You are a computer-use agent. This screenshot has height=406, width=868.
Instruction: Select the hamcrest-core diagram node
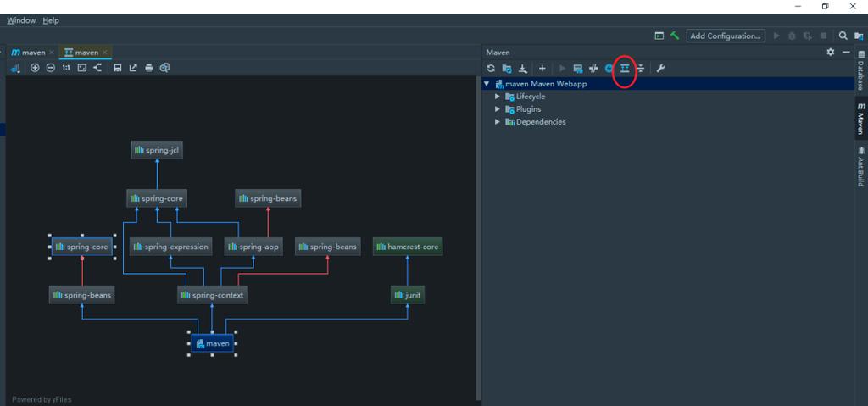click(408, 247)
